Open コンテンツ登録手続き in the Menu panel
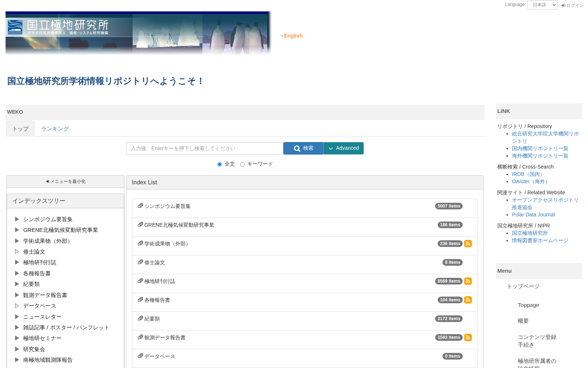 (x=537, y=341)
